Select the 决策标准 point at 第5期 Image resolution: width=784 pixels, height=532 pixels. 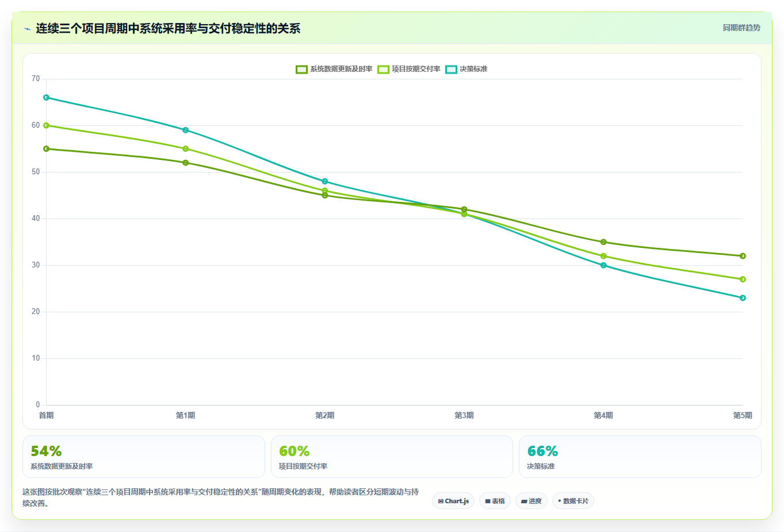[743, 298]
